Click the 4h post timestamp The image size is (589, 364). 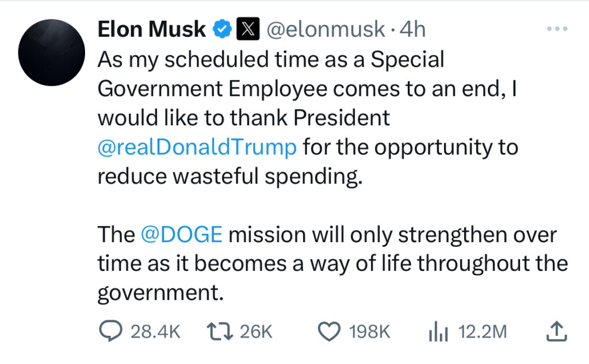(412, 30)
